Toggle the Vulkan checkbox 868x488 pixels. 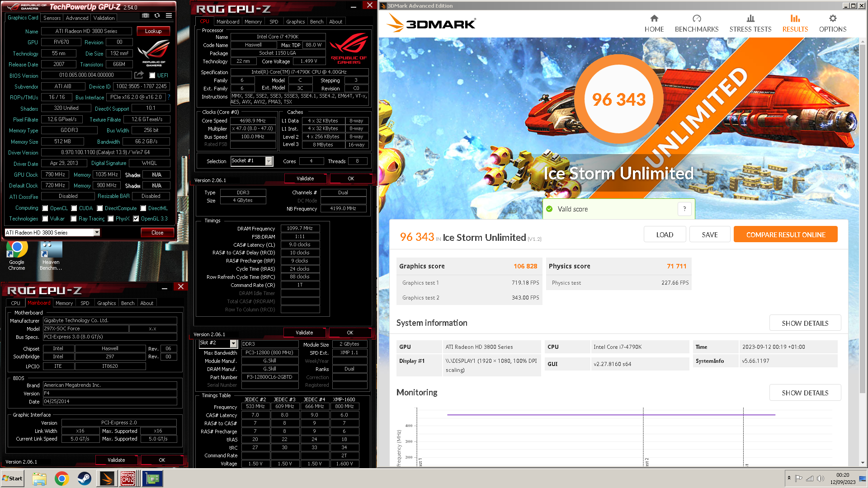tap(45, 219)
